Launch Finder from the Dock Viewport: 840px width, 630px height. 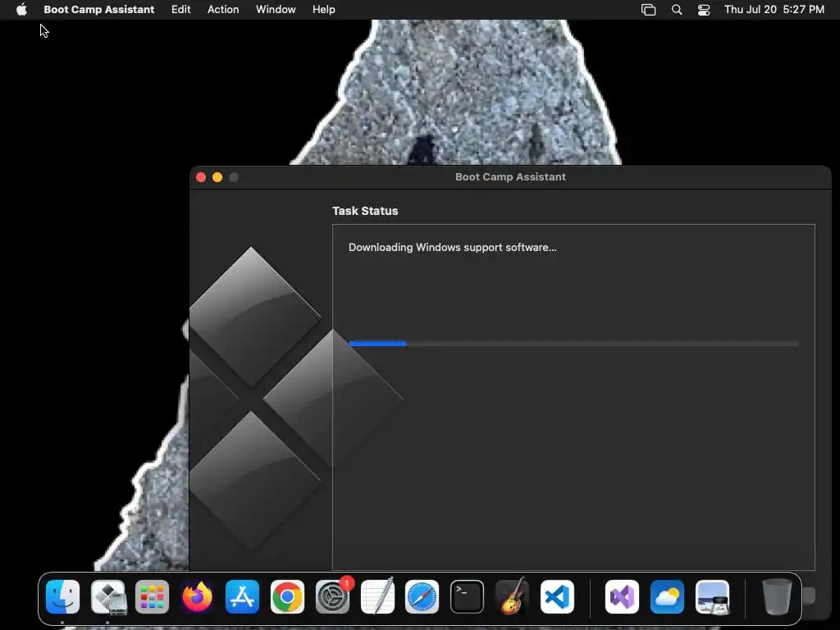(x=63, y=597)
